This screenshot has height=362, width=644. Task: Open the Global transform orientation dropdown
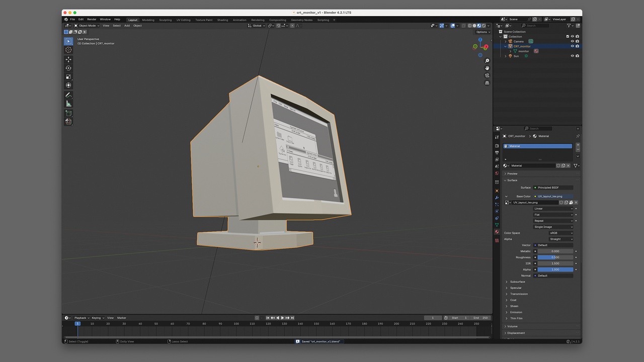[x=257, y=26]
